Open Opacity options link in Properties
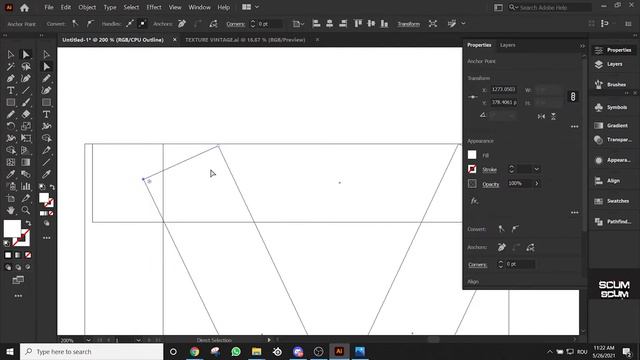The image size is (640, 360). pos(491,184)
